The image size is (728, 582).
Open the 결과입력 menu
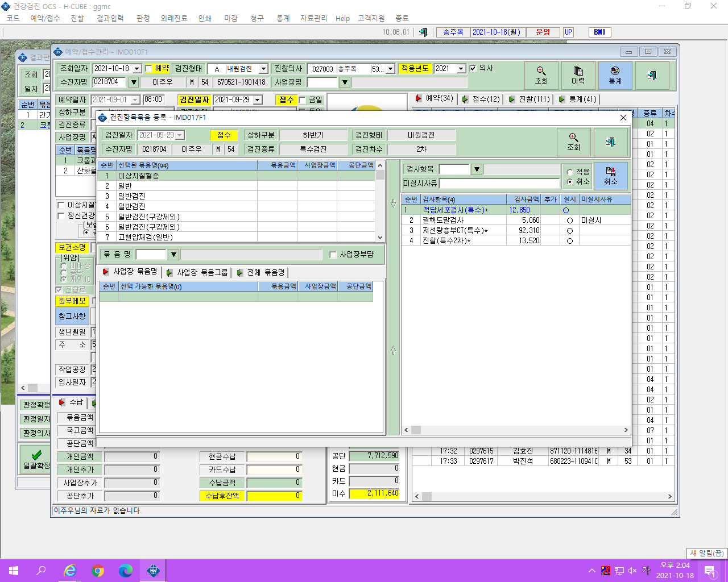point(110,18)
